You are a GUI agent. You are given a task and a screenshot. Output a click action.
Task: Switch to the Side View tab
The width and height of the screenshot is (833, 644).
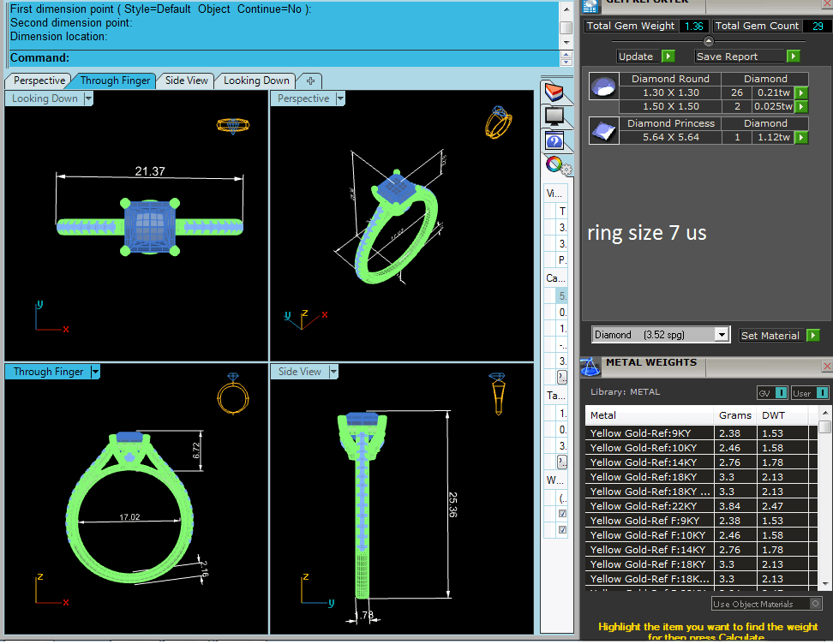click(x=186, y=80)
